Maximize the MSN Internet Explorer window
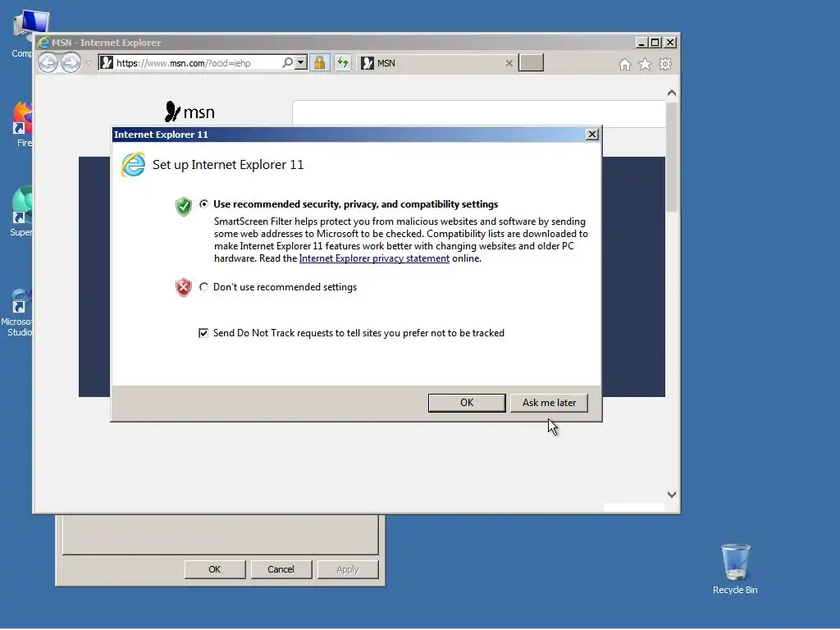840x630 pixels. pos(655,43)
